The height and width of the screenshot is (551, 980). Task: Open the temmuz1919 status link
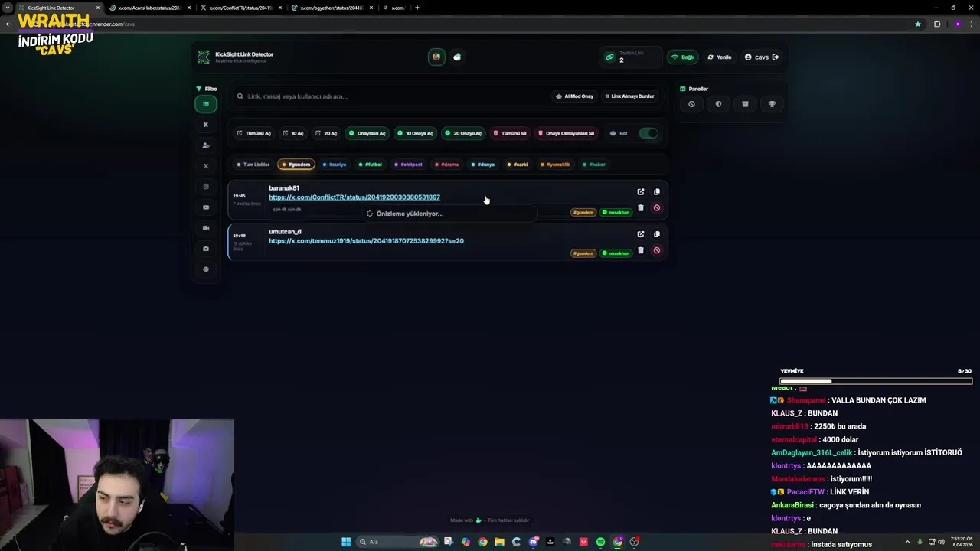366,241
